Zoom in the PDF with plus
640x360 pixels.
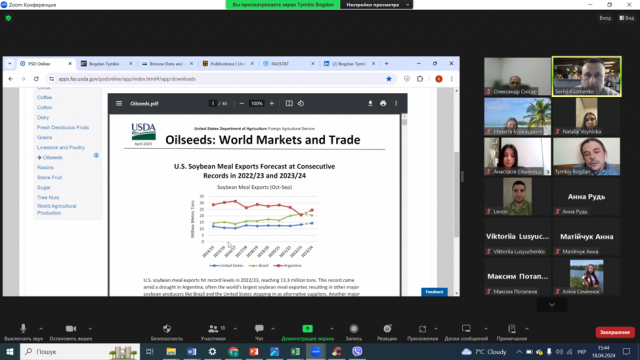272,103
